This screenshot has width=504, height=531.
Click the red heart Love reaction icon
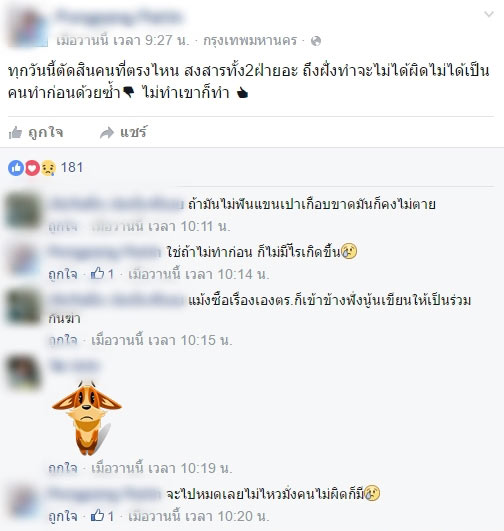pos(32,168)
